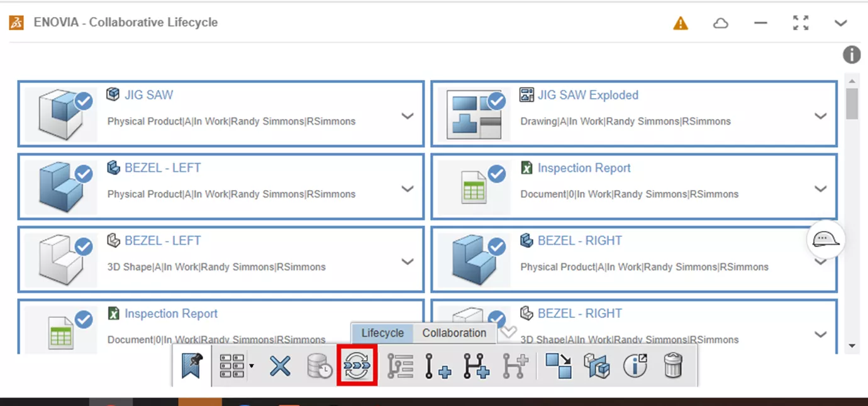Viewport: 868px width, 406px height.
Task: Select the Lifecycle tab
Action: [x=382, y=333]
